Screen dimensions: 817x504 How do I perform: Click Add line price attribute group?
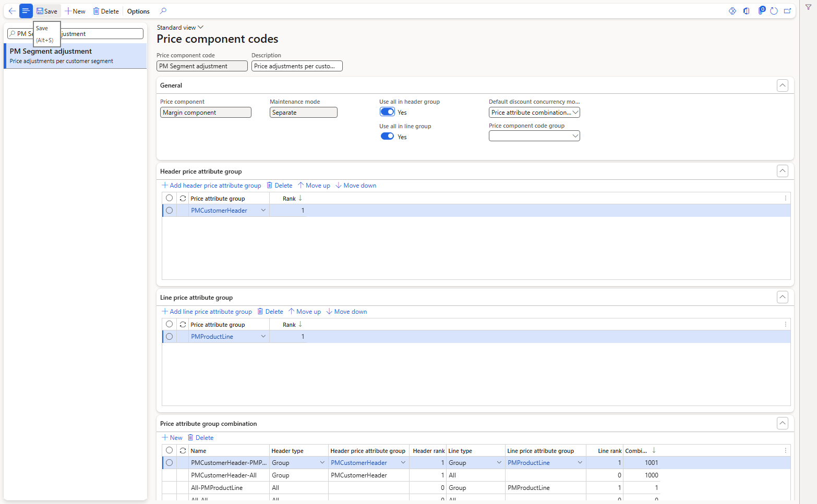click(207, 312)
